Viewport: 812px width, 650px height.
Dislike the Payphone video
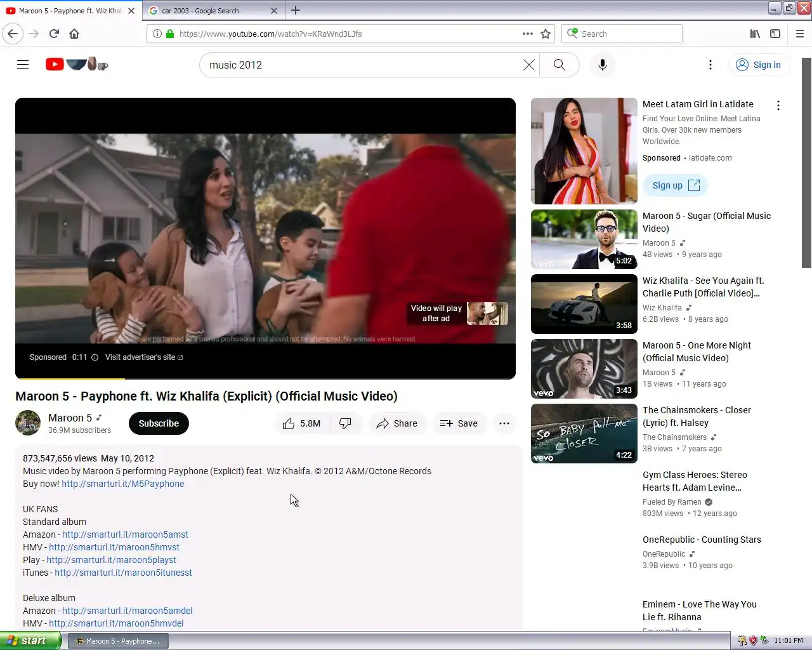click(x=346, y=423)
